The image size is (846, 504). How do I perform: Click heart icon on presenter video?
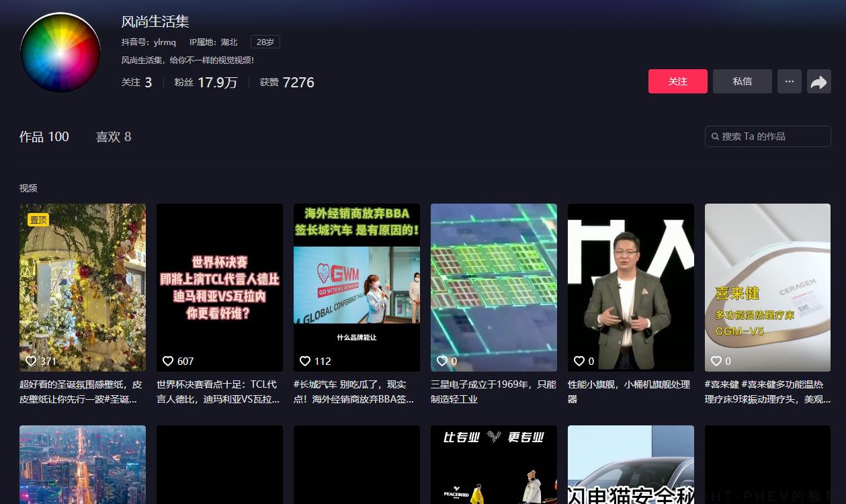point(579,361)
